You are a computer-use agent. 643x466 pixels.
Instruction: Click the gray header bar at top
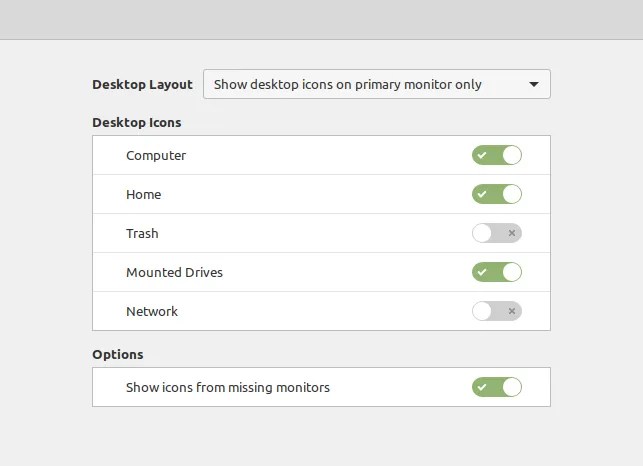click(x=322, y=20)
